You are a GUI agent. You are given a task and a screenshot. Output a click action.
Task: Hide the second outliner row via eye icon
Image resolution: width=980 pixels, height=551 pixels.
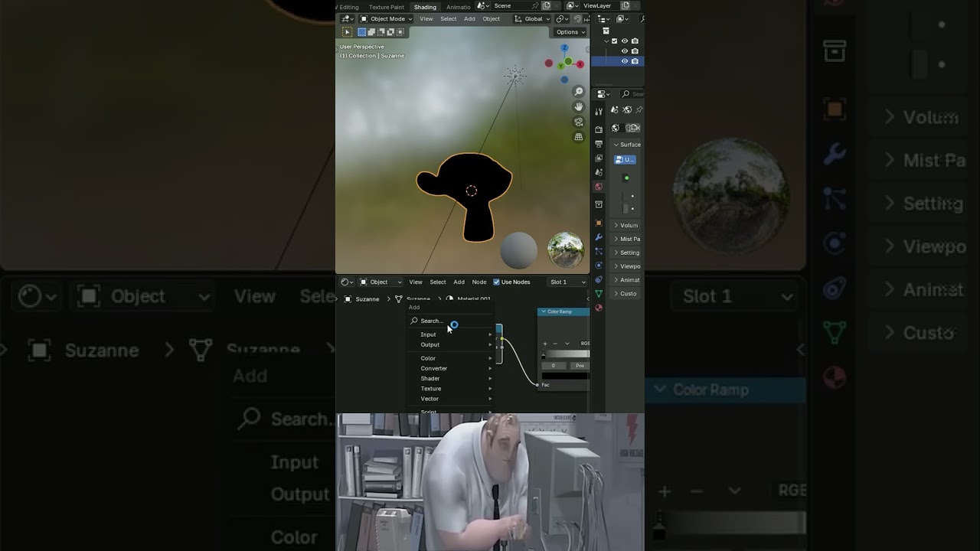coord(625,51)
